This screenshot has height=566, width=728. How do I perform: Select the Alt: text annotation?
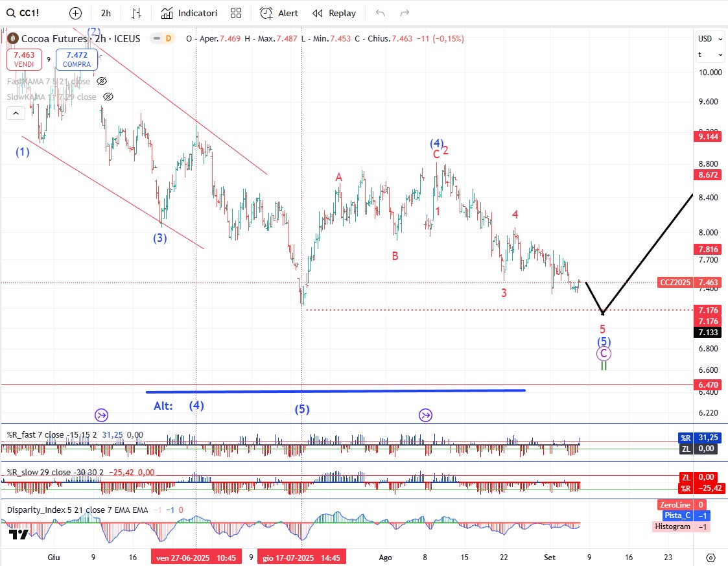pos(163,406)
